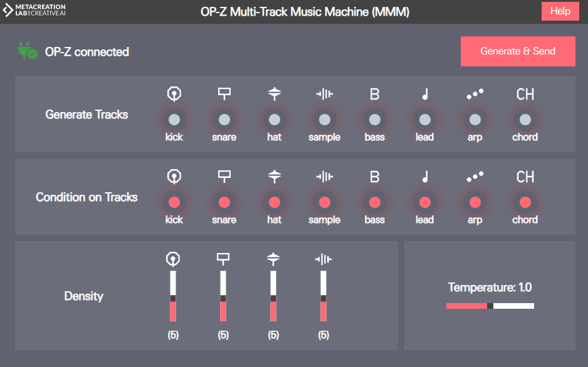Click the chord CH icon in Condition on Tracks

[525, 177]
